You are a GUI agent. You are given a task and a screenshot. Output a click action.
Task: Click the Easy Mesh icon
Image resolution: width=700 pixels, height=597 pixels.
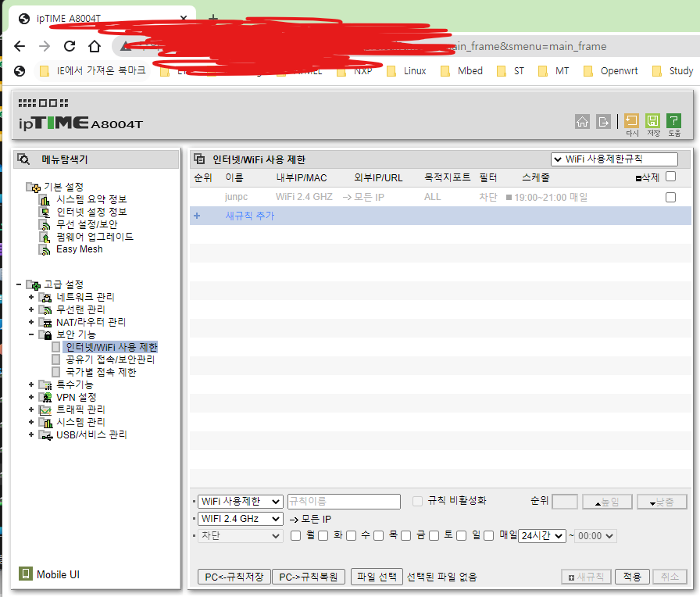(x=45, y=249)
